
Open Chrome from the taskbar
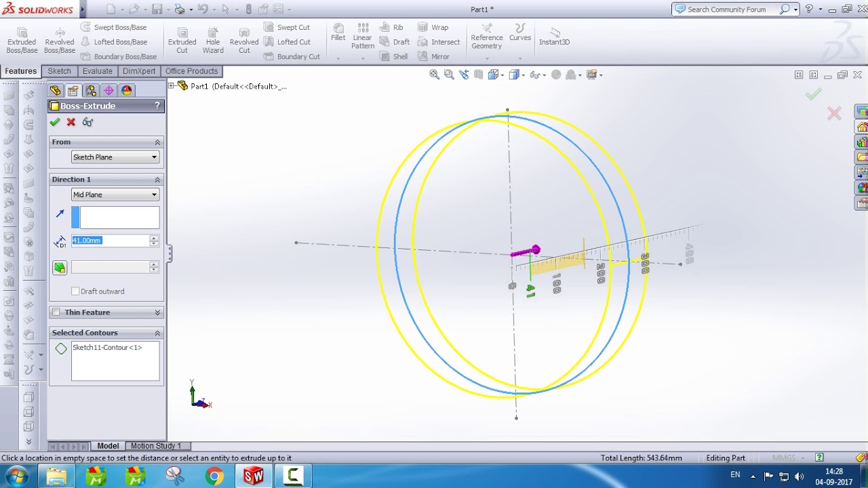214,476
